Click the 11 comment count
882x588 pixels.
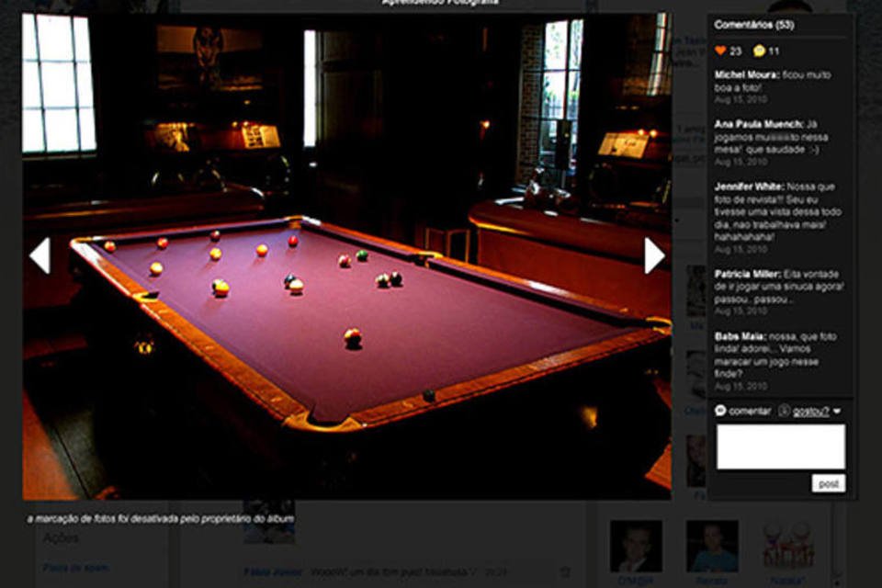point(774,51)
